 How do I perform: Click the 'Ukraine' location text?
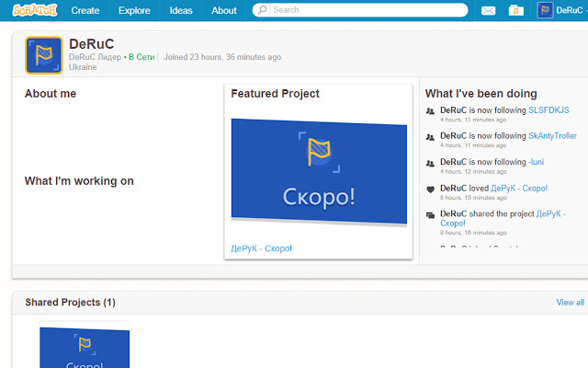tap(83, 67)
